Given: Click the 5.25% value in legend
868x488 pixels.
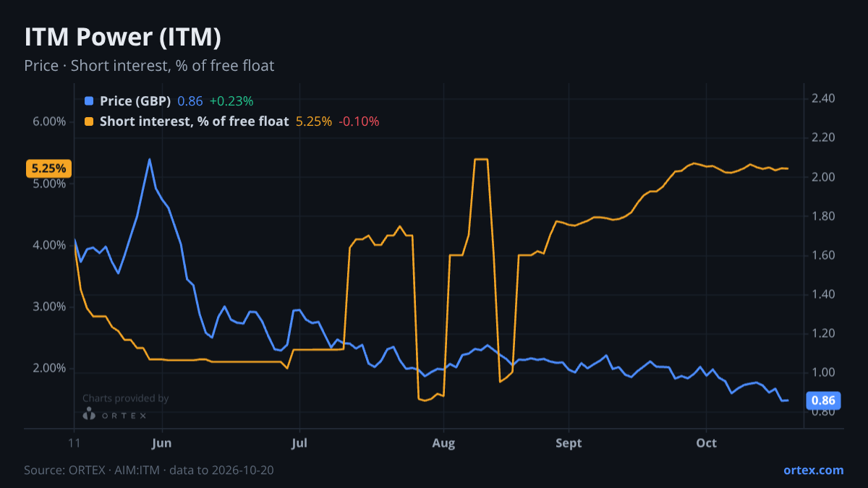Looking at the screenshot, I should coord(314,121).
